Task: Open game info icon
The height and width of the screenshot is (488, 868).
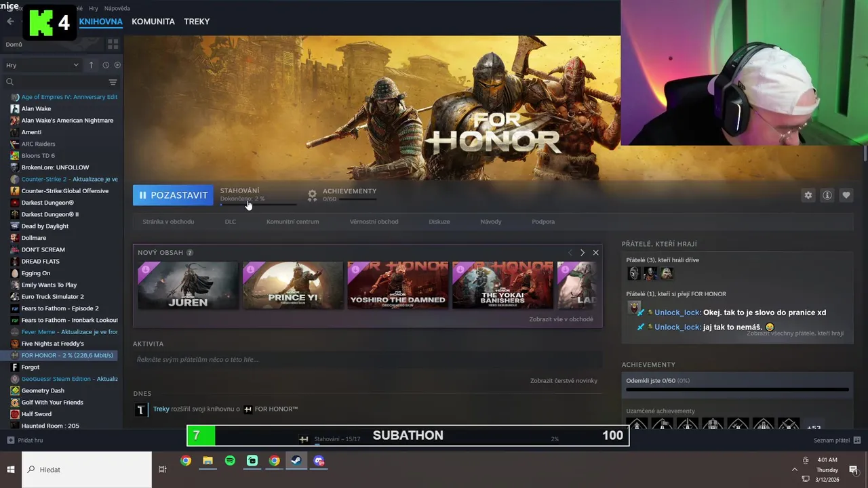Action: pos(827,195)
